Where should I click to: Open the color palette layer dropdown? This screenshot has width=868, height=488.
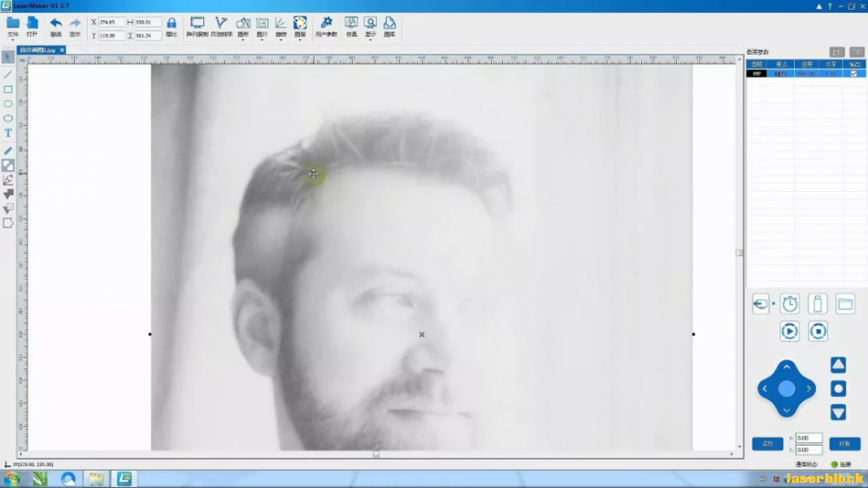(300, 40)
